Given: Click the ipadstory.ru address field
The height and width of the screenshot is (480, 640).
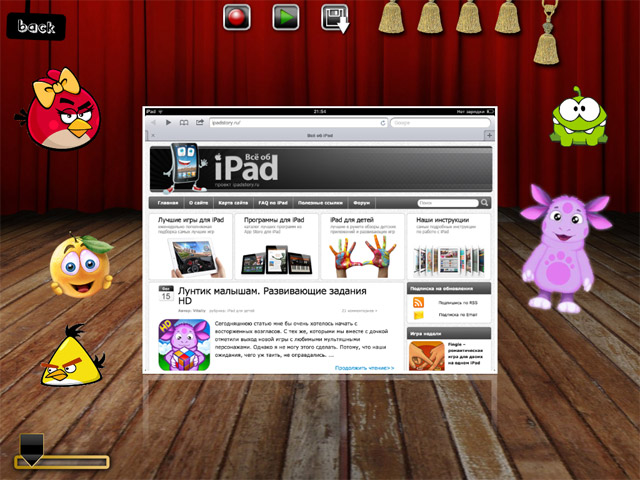Looking at the screenshot, I should coord(298,123).
